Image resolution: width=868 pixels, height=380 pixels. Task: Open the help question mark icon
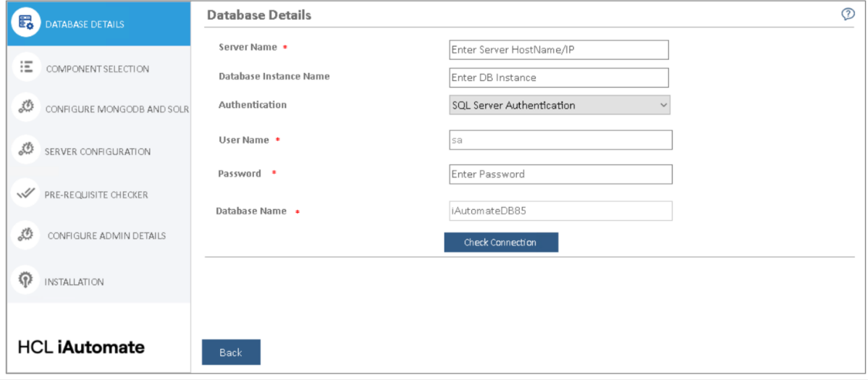[x=848, y=14]
